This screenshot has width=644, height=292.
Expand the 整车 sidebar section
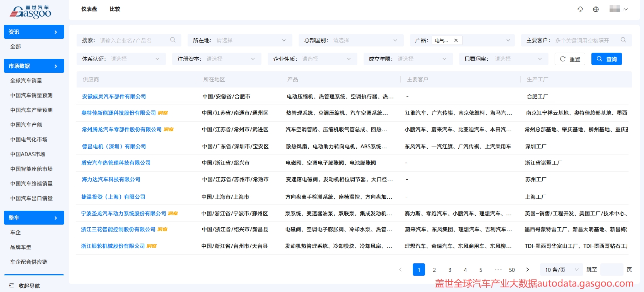[34, 218]
